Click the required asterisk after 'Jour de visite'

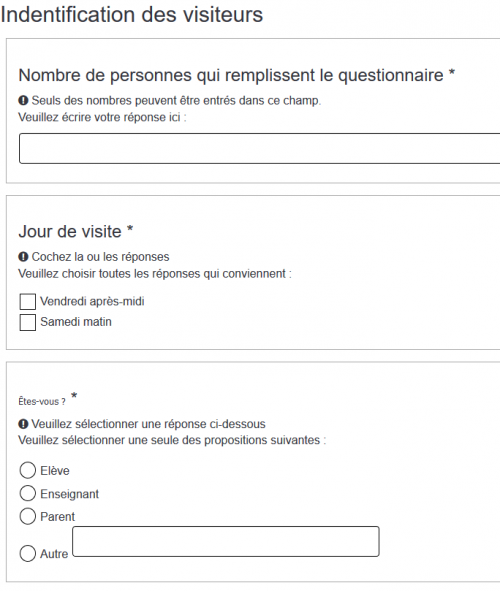point(130,229)
